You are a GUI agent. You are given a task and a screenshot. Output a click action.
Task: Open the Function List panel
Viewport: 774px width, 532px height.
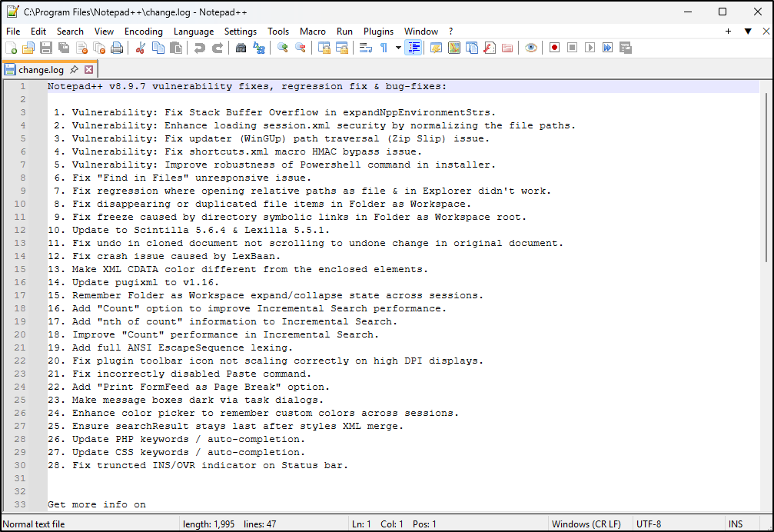tap(489, 48)
